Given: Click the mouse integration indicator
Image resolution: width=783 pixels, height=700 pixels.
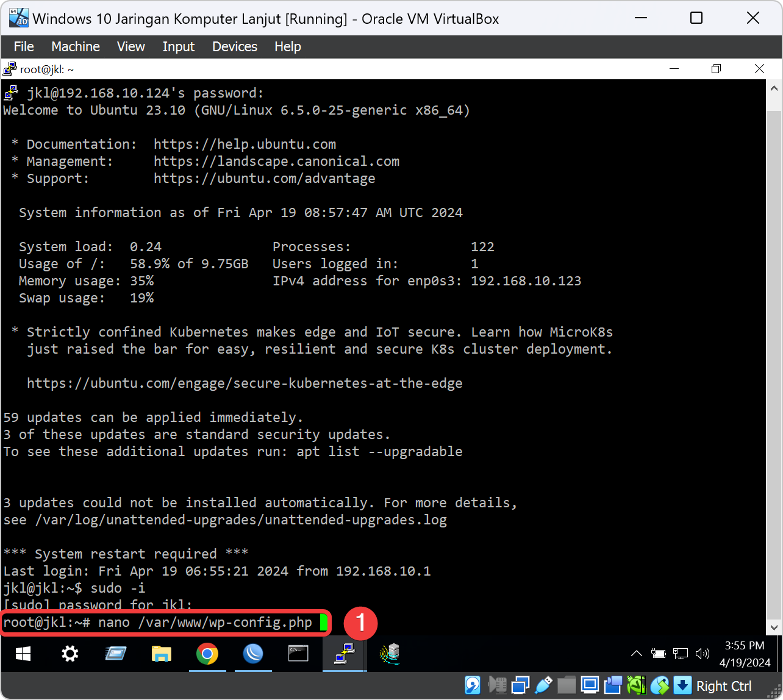Looking at the screenshot, I should [659, 685].
